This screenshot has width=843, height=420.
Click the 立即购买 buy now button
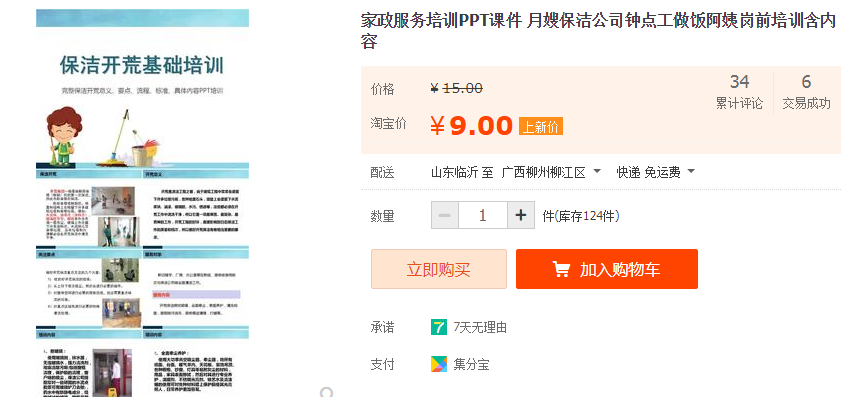tap(439, 269)
